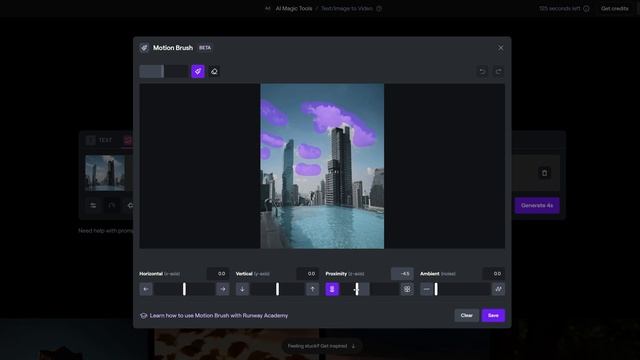Select the TEXT tab in background panel
The image size is (640, 360).
tap(100, 140)
